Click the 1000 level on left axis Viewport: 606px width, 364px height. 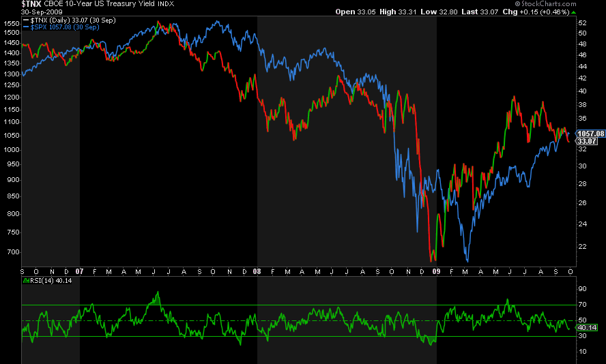12,150
